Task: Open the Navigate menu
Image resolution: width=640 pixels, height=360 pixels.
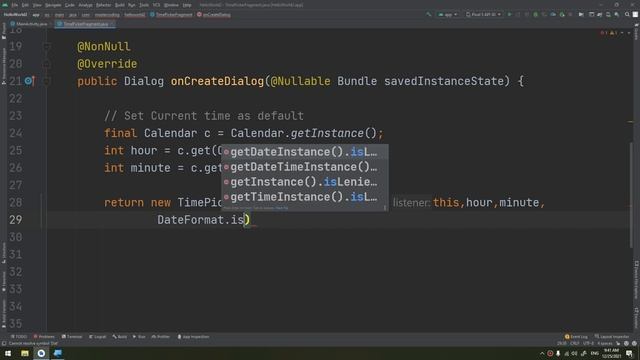Action: tap(53, 5)
